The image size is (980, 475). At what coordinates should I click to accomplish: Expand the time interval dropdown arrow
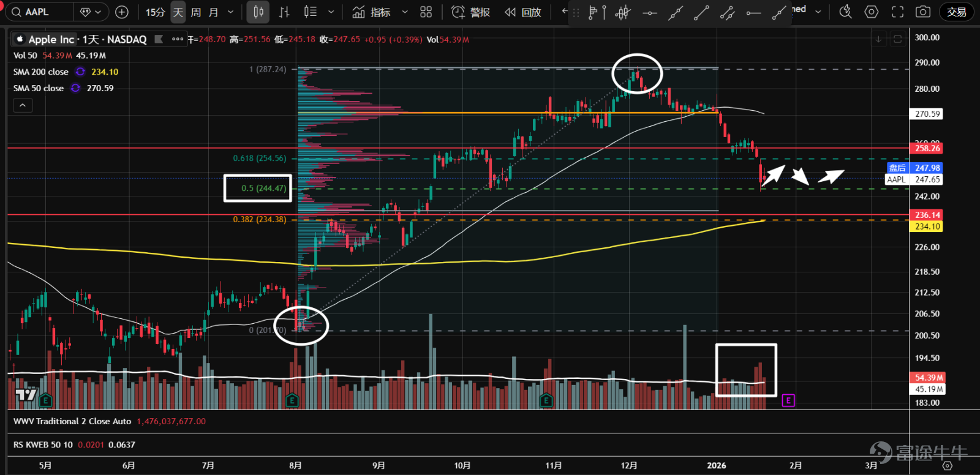[230, 12]
